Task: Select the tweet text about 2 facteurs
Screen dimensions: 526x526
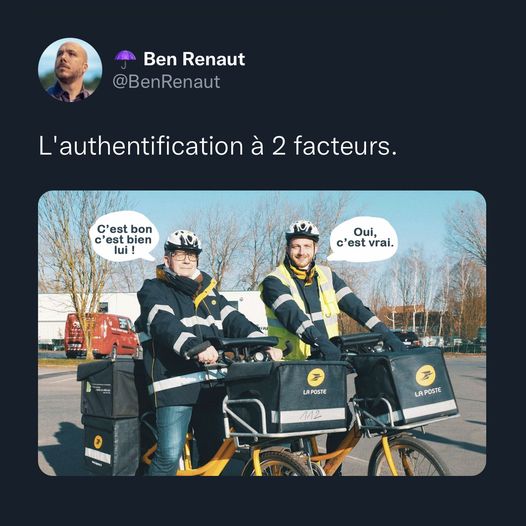Action: [218, 146]
